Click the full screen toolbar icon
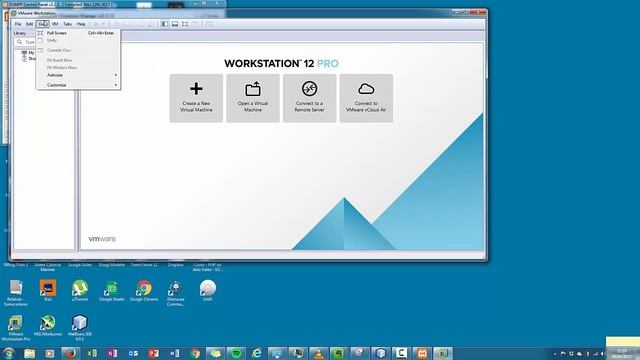Screen dimensions: 640x360 pyautogui.click(x=185, y=24)
